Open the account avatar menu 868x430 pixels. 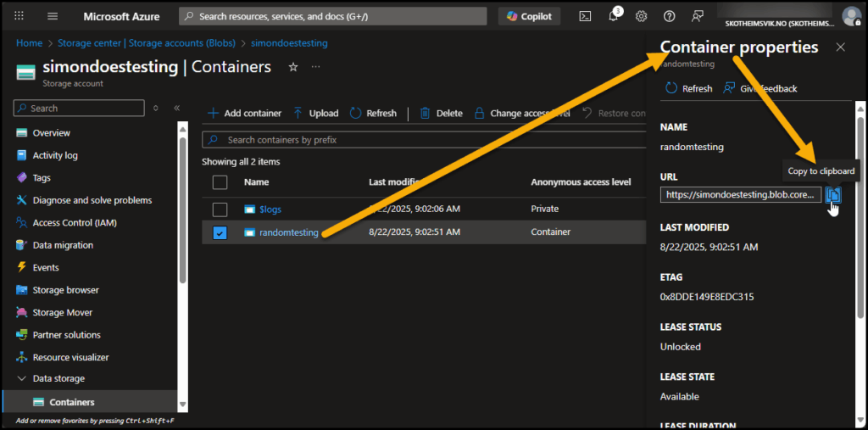tap(851, 15)
